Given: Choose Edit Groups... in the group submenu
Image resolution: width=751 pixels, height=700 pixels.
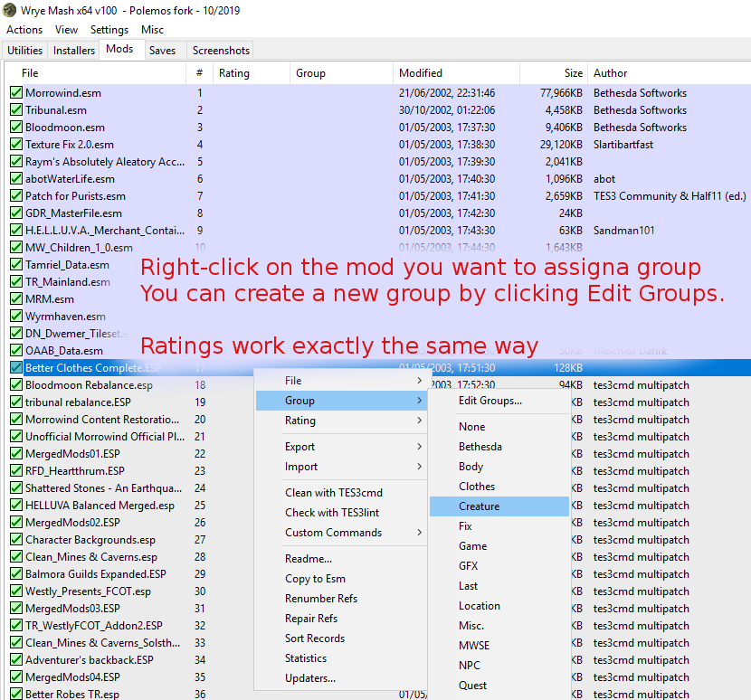Looking at the screenshot, I should click(499, 401).
